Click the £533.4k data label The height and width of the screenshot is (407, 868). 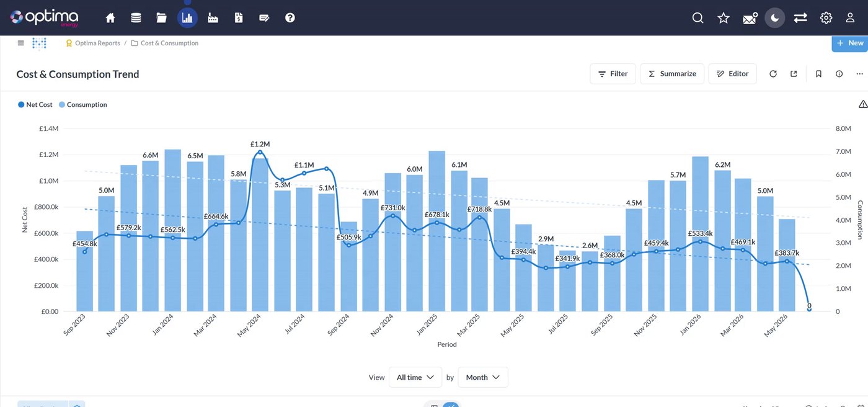(700, 234)
